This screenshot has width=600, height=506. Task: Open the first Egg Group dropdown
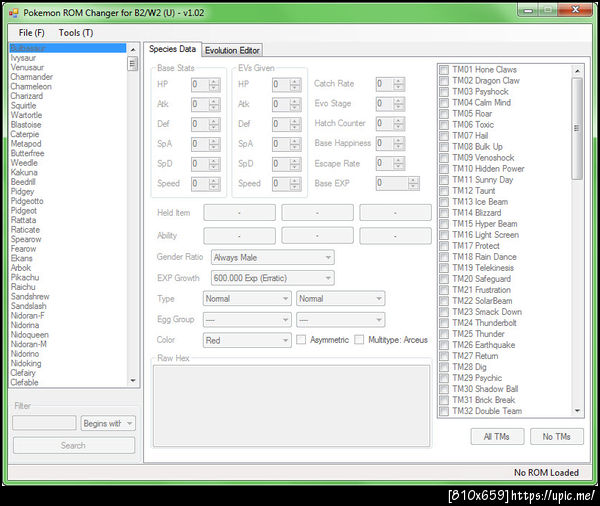tap(247, 320)
